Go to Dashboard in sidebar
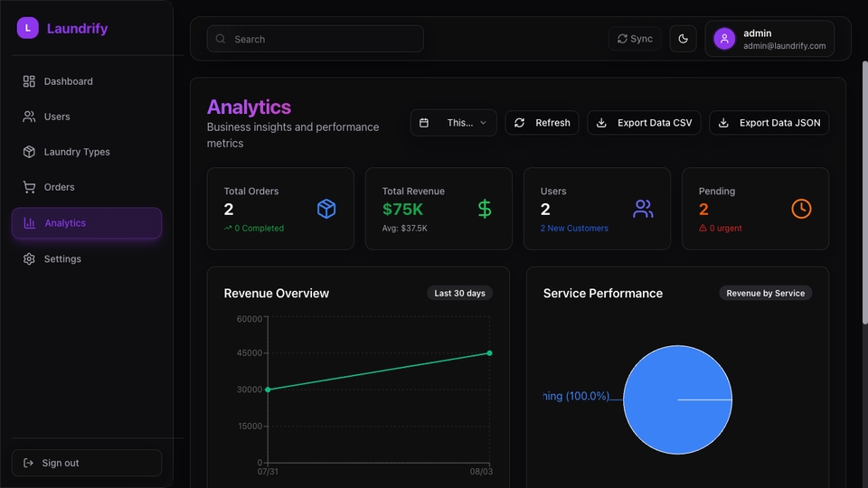Viewport: 868px width, 488px height. [x=87, y=81]
